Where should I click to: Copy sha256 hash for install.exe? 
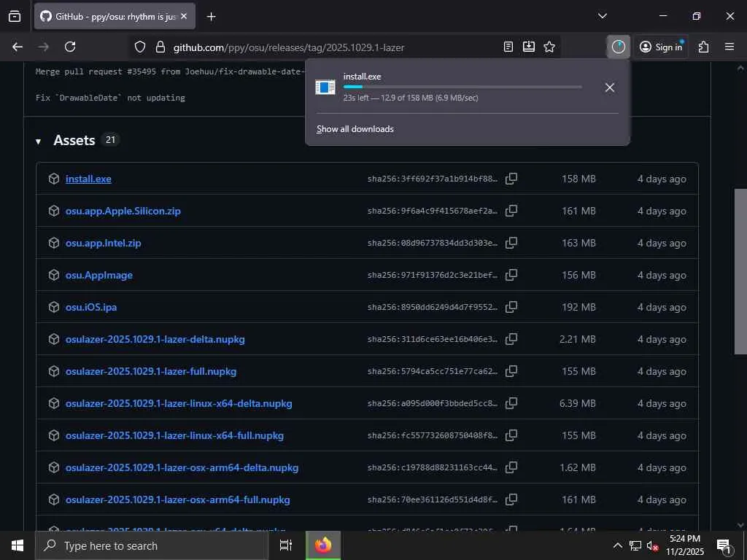pos(511,179)
